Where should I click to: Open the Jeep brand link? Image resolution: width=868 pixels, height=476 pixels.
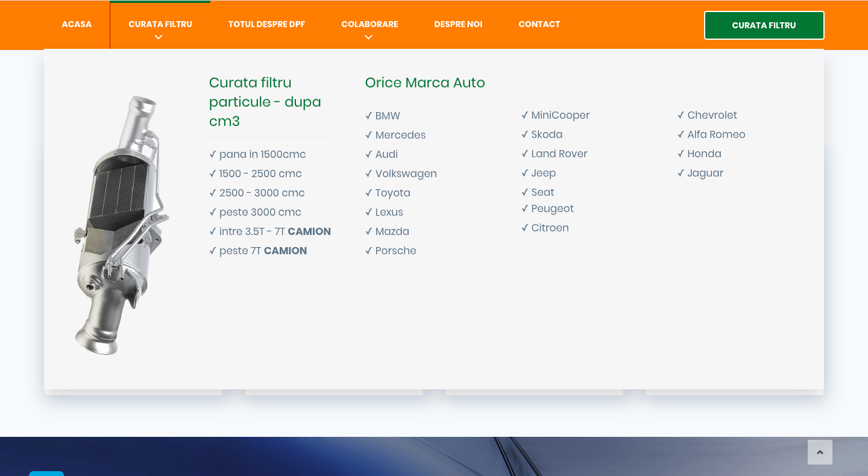coord(539,173)
